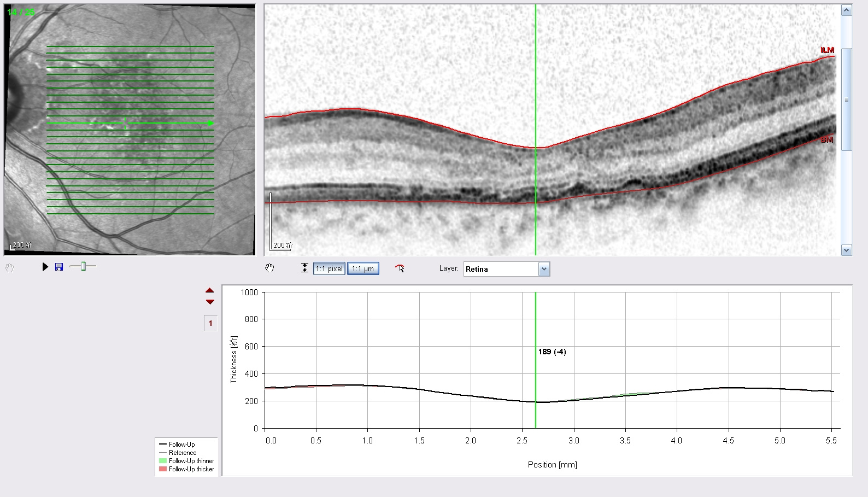Click the 189 (-4) thickness value
Viewport: 868px width, 497px height.
(552, 352)
